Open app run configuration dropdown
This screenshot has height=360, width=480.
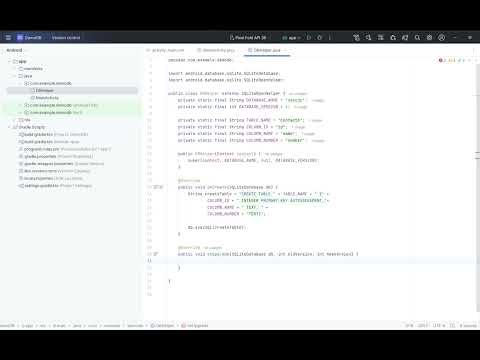point(292,38)
